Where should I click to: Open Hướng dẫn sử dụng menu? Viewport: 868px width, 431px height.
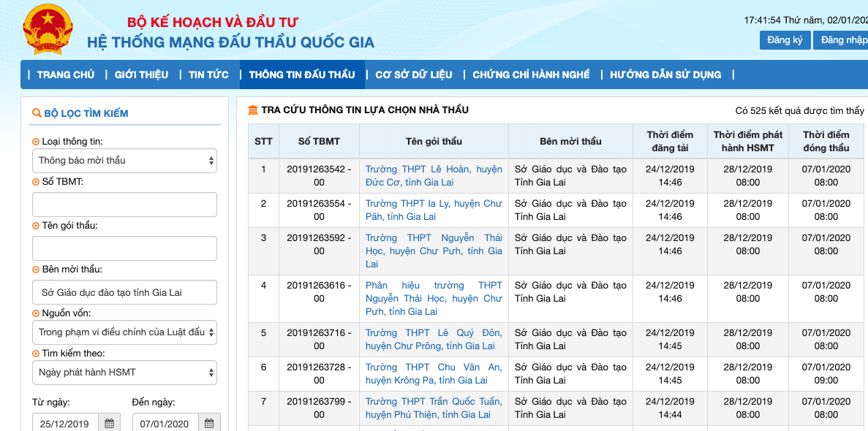665,75
